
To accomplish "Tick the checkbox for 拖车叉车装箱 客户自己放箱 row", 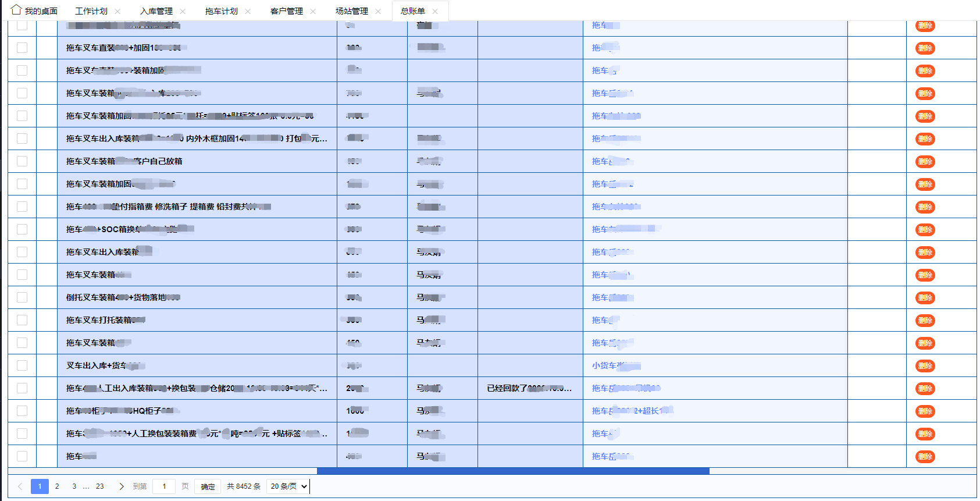I will click(22, 161).
